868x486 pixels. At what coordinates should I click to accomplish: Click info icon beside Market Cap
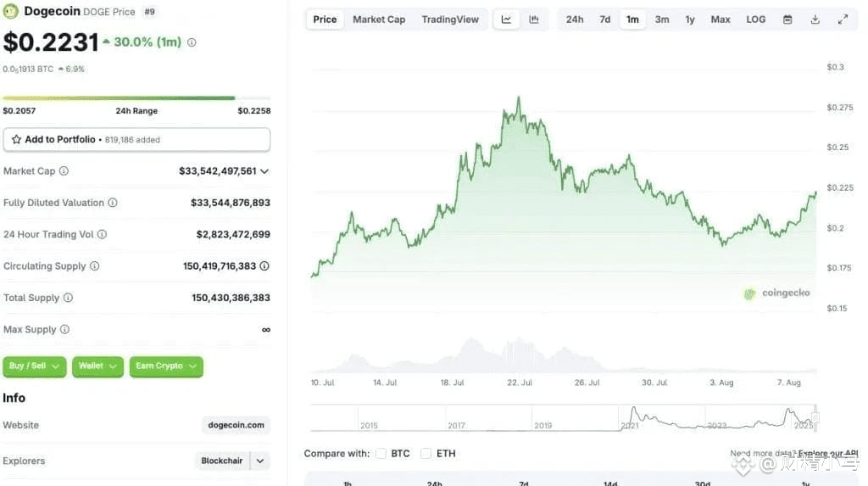64,170
